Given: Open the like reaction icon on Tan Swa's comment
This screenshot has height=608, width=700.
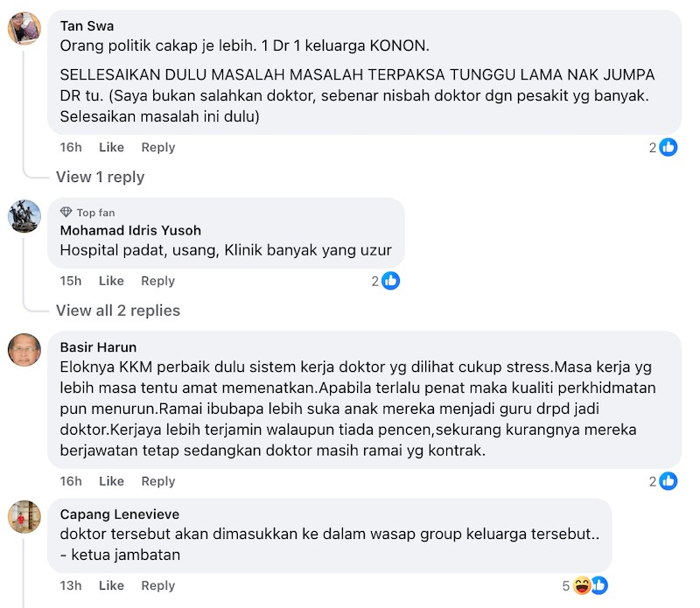Looking at the screenshot, I should tap(668, 147).
